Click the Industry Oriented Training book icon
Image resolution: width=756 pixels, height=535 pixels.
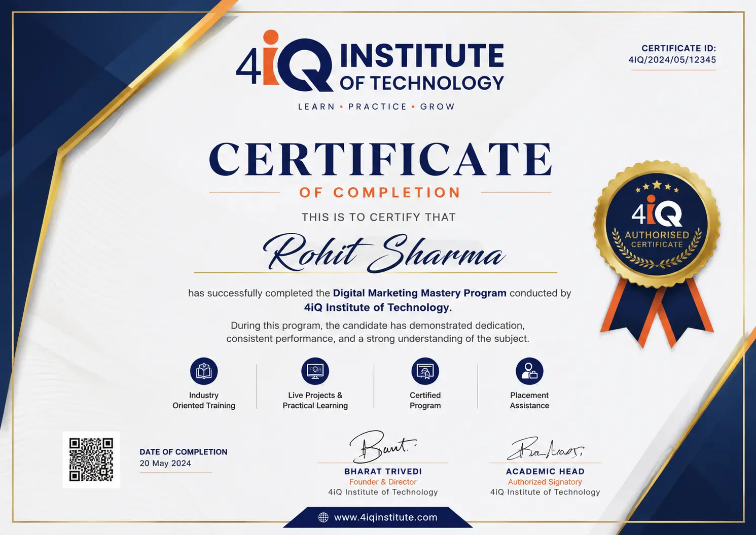click(204, 371)
